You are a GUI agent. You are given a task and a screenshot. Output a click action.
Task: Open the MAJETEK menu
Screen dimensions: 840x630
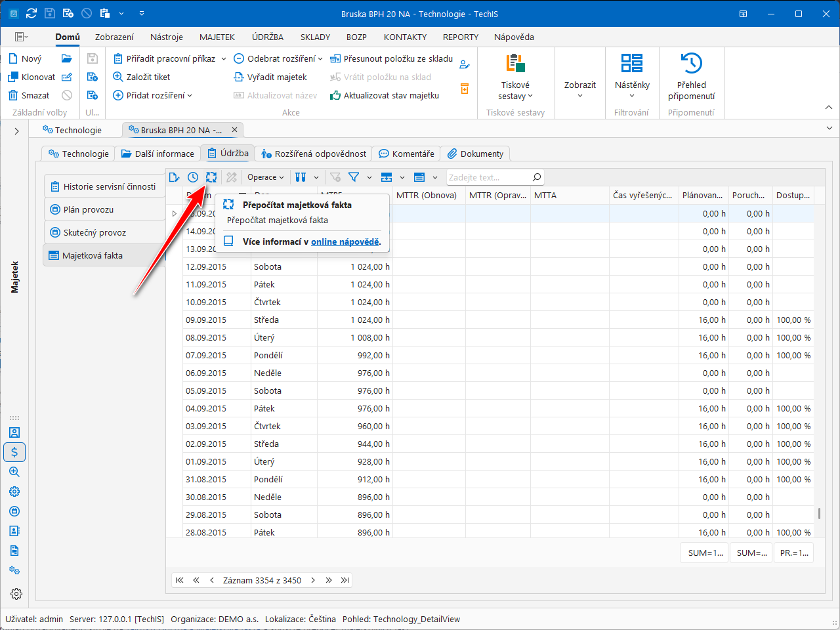(217, 37)
